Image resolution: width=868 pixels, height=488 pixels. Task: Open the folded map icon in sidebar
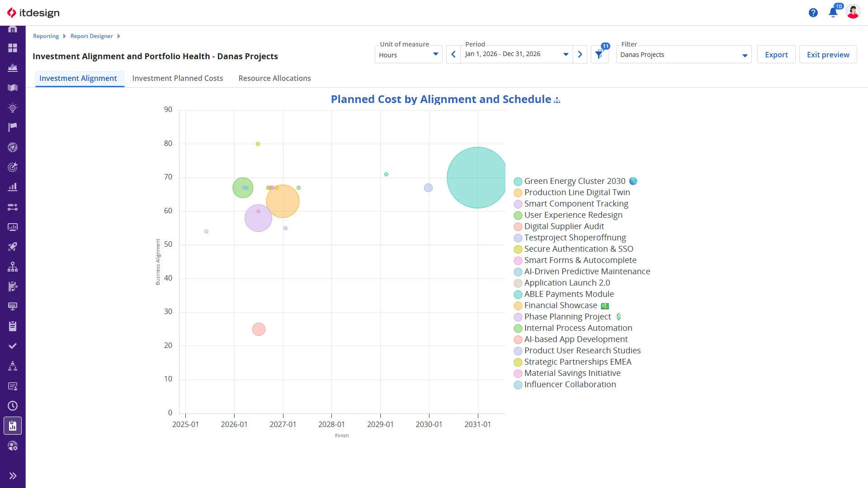coord(13,88)
